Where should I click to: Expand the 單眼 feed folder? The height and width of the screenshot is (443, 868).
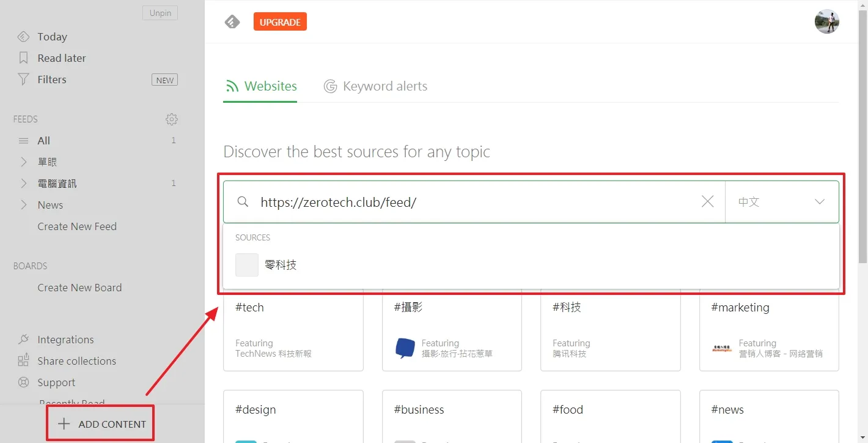point(23,162)
